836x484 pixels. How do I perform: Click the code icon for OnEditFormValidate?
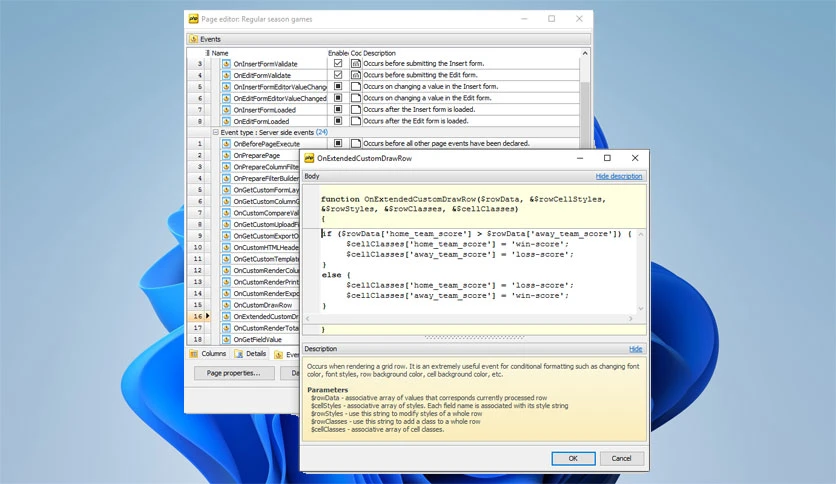pyautogui.click(x=356, y=75)
